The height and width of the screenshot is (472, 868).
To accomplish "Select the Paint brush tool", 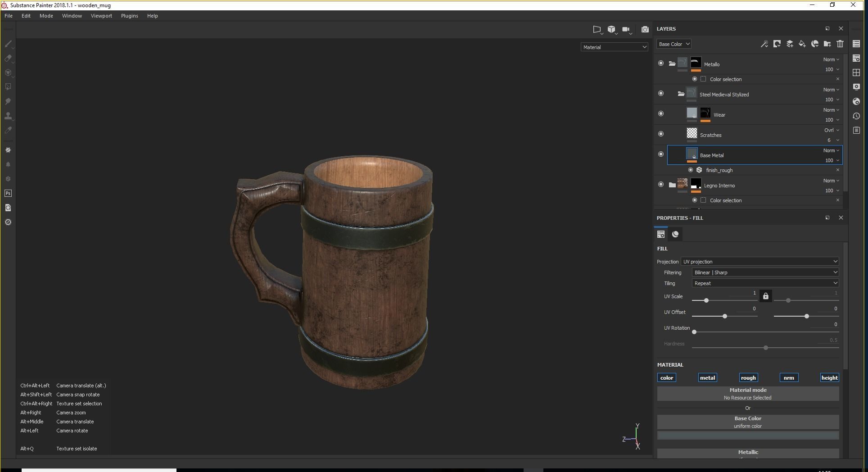I will tap(8, 44).
